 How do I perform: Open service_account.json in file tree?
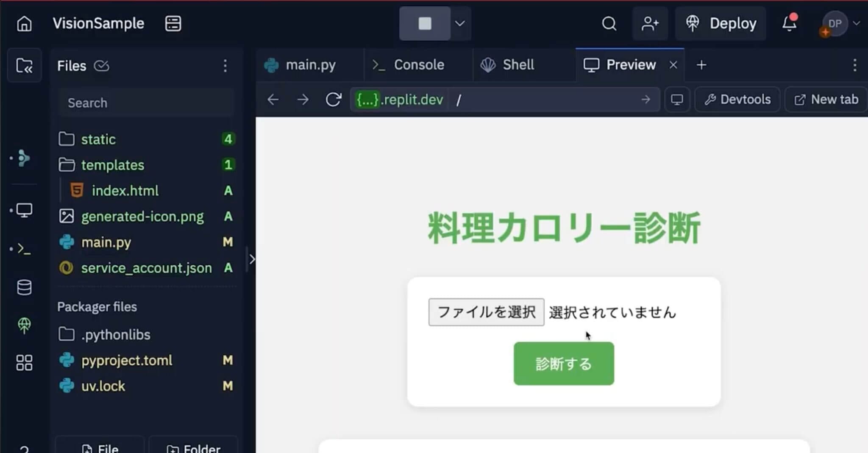(x=146, y=268)
